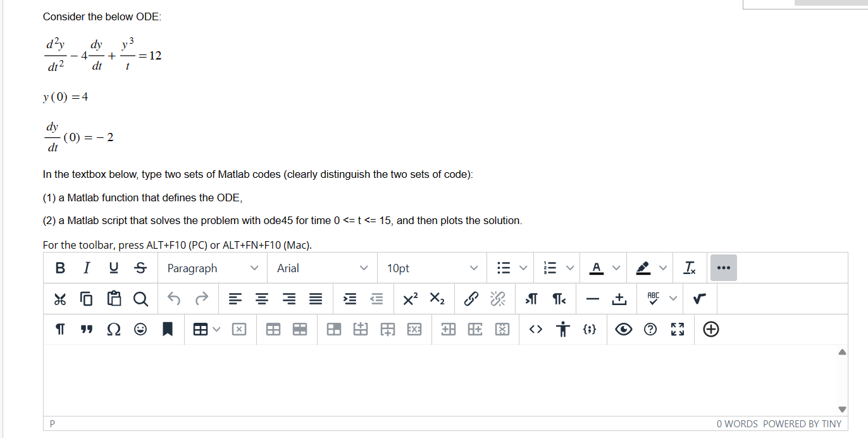Insert a special character with the omega icon
The width and height of the screenshot is (868, 438).
114,329
